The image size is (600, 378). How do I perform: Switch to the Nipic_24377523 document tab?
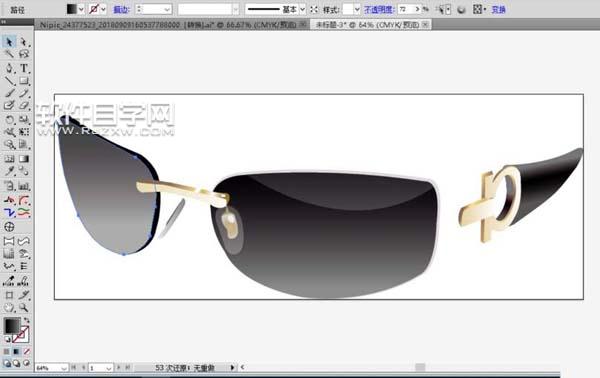coord(168,25)
